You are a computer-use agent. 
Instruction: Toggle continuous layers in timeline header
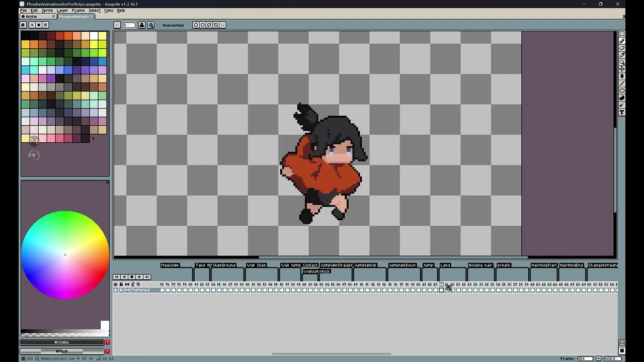point(127,285)
